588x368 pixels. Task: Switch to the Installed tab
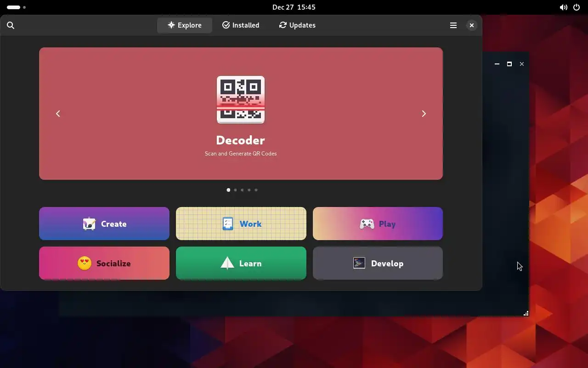tap(241, 25)
